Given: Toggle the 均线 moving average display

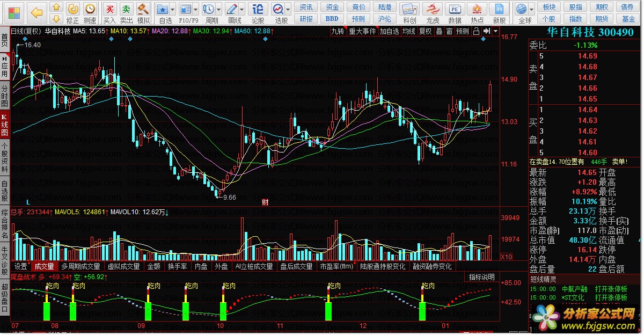Looking at the screenshot, I should (x=409, y=31).
